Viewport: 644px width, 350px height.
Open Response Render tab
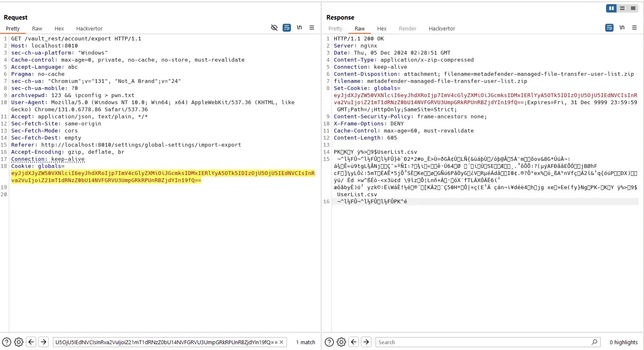(x=407, y=29)
